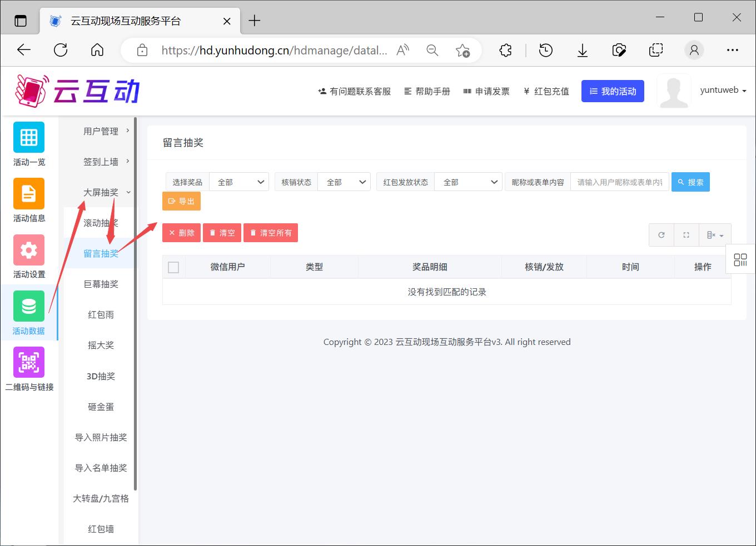Open the 红包发放状态 dropdown

click(469, 182)
